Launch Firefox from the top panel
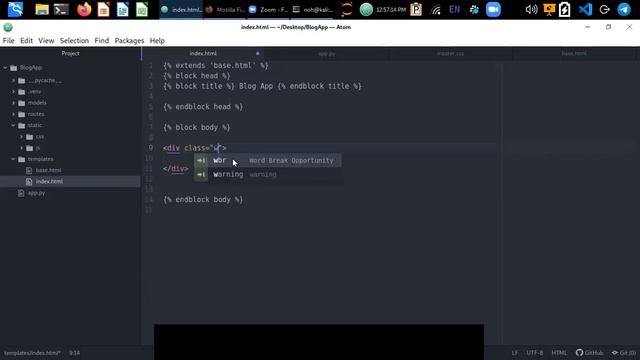Image resolution: width=640 pixels, height=360 pixels. (84, 9)
